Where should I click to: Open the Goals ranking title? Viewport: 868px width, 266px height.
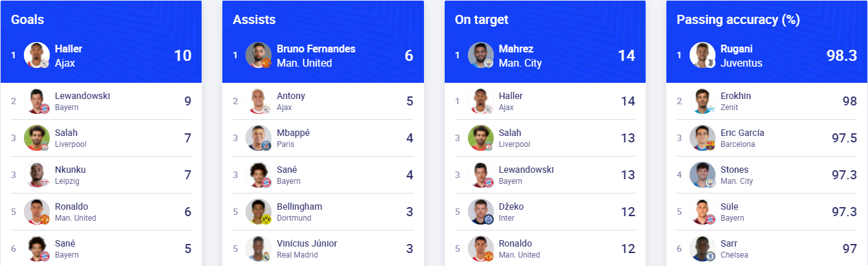click(x=28, y=19)
